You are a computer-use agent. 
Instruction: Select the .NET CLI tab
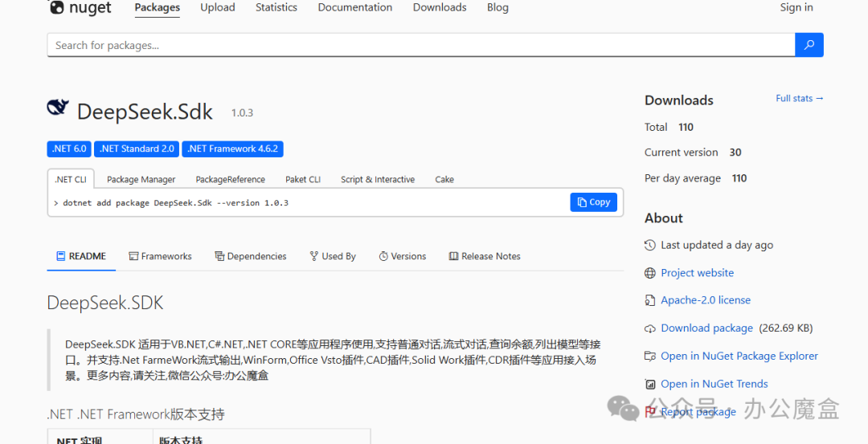coord(71,179)
